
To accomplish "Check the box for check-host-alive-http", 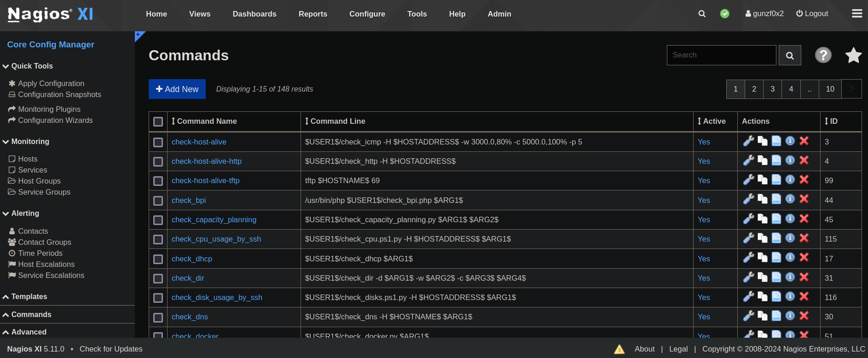I will (x=158, y=162).
